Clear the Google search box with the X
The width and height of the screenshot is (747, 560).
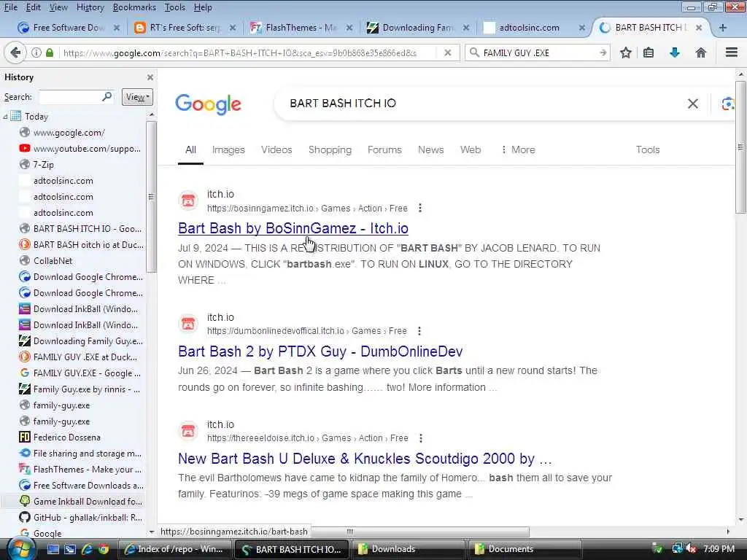(693, 104)
